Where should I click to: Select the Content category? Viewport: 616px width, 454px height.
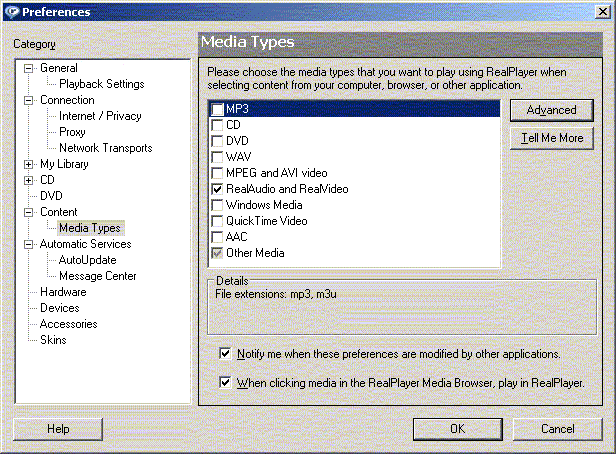click(x=59, y=212)
